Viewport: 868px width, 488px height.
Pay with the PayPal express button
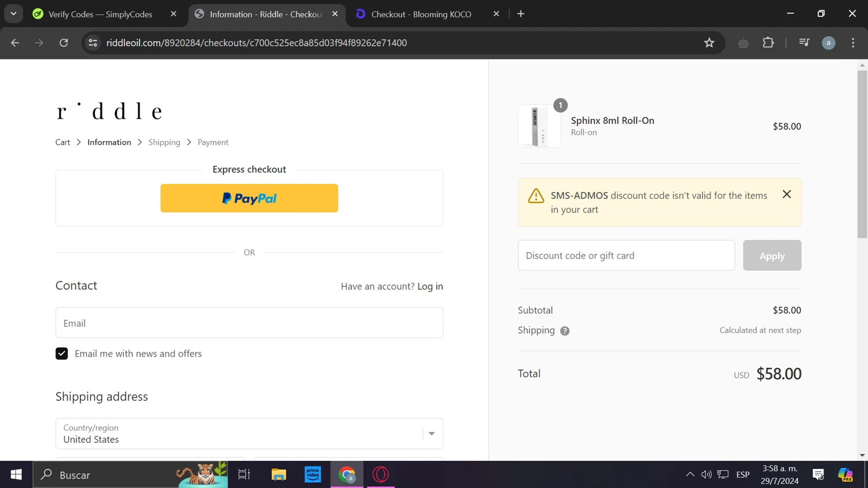coord(249,198)
